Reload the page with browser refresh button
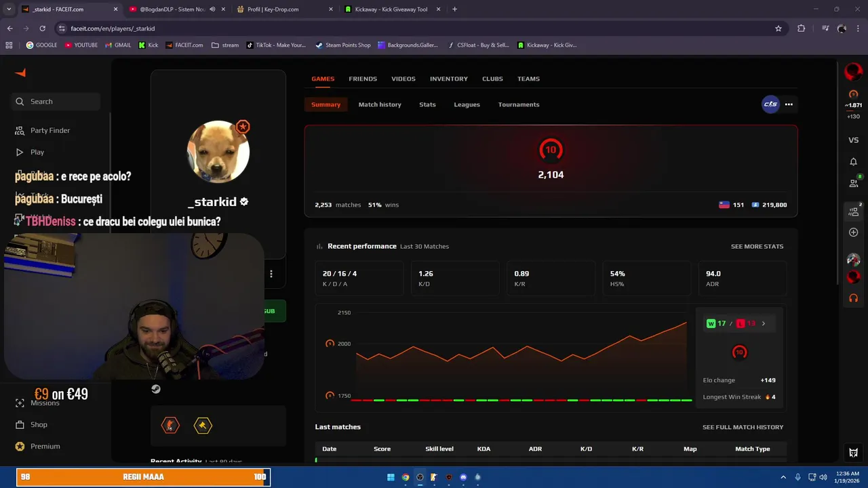Screen dimensions: 868x488 pos(42,28)
